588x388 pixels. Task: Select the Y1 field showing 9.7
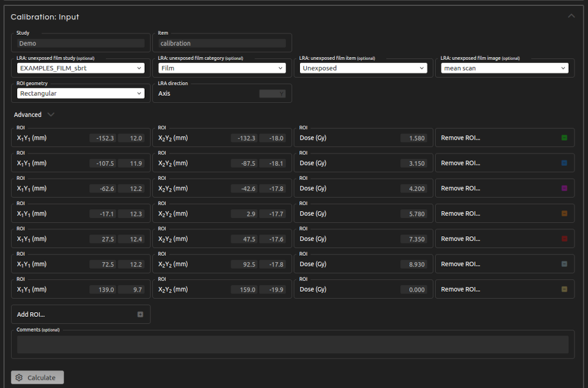click(131, 290)
